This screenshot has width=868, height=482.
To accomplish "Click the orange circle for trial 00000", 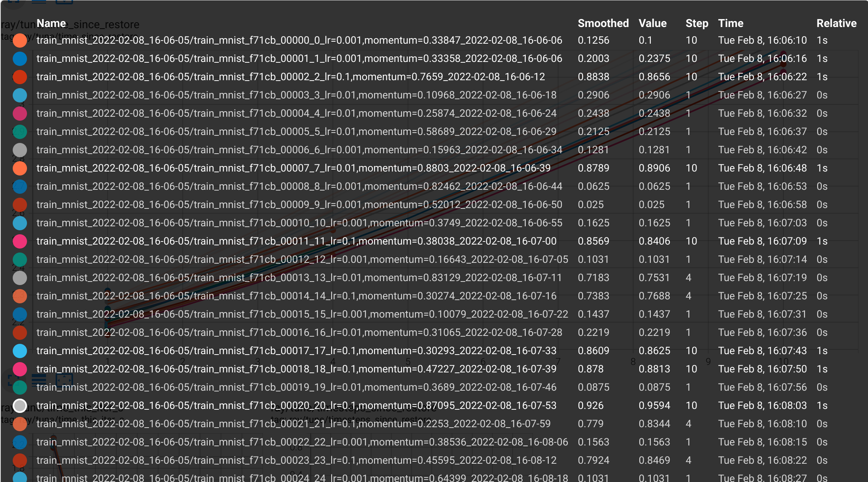I will (x=20, y=40).
